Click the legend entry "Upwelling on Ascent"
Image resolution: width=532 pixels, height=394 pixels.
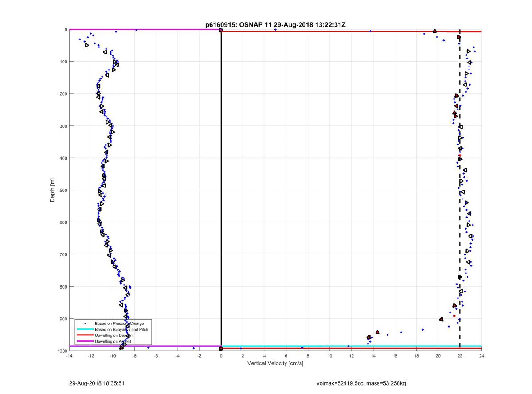coord(113,342)
